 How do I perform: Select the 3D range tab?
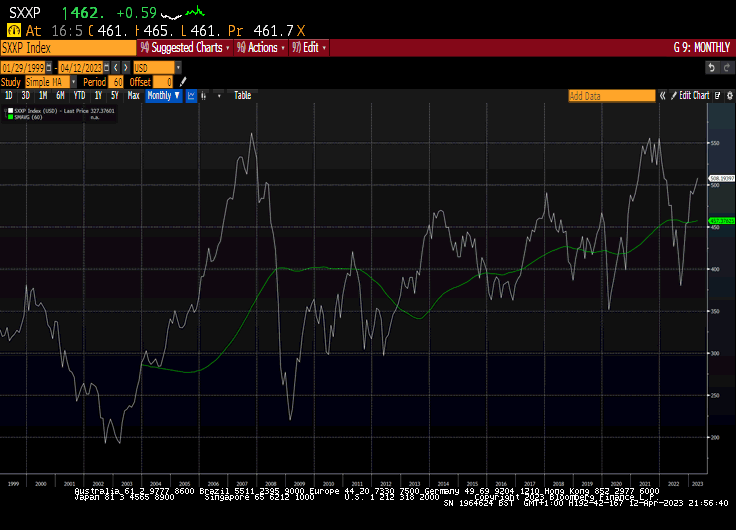[25, 96]
